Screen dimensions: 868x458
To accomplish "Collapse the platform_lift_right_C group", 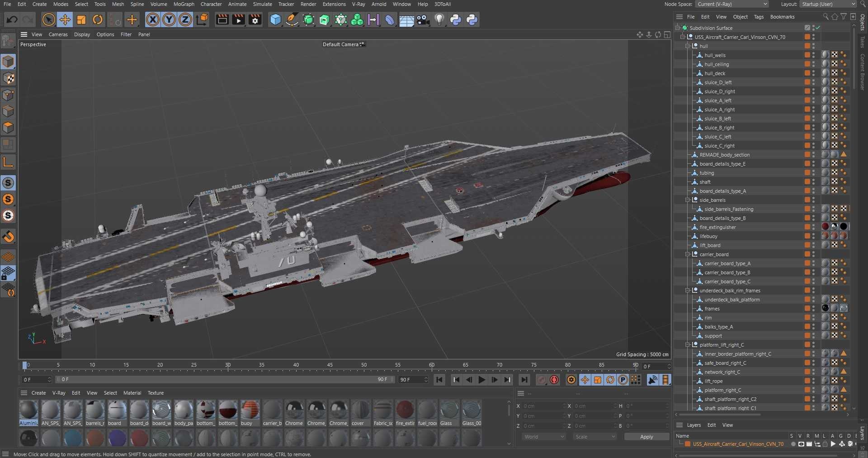I will (687, 345).
